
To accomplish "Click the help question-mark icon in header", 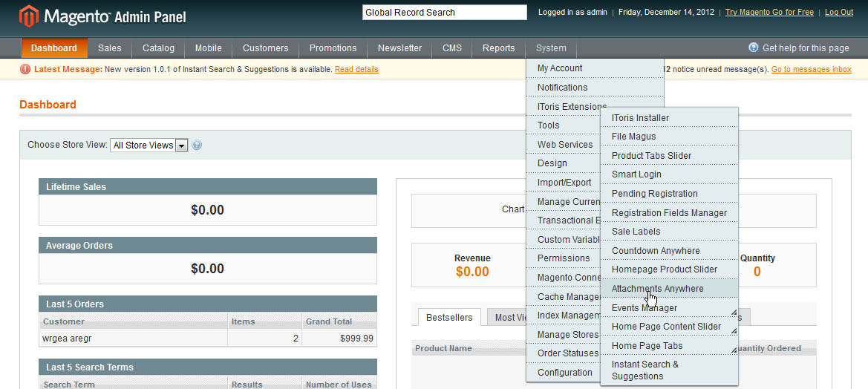I will coord(754,48).
